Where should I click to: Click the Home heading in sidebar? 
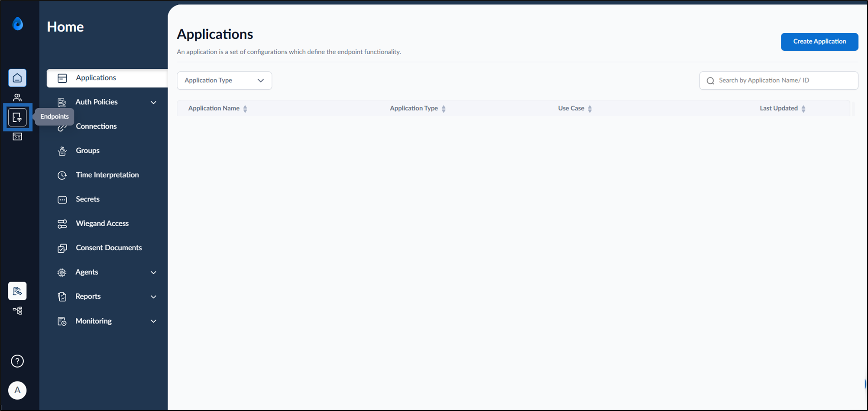[x=65, y=27]
